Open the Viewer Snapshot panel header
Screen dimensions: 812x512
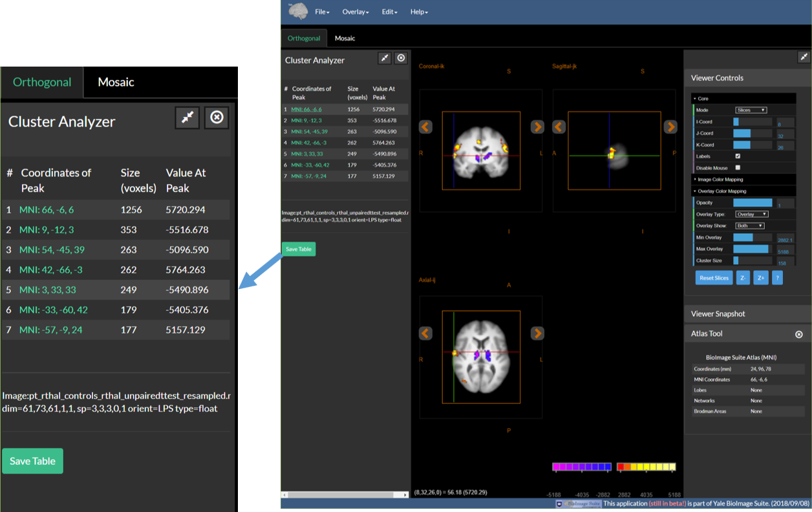point(718,314)
